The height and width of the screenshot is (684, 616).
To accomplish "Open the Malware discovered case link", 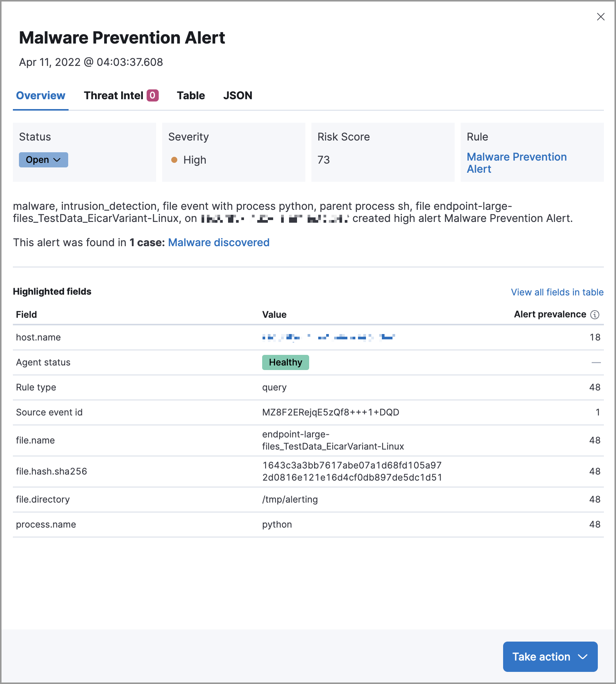I will click(x=219, y=242).
